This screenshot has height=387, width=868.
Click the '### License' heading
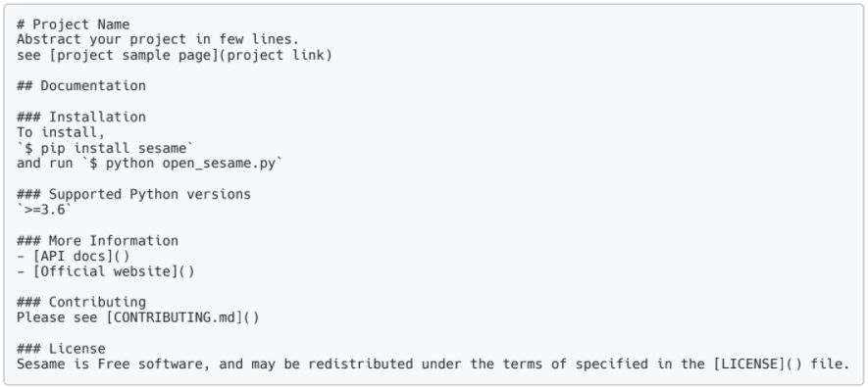[x=61, y=349]
